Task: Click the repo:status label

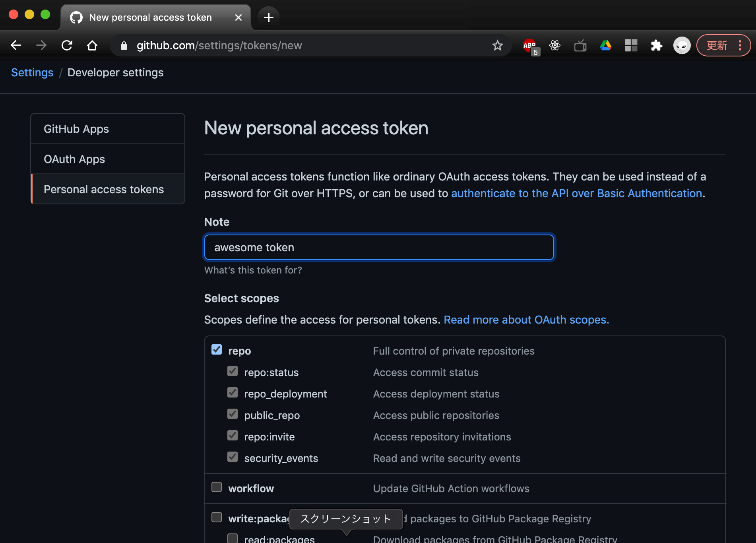Action: coord(271,372)
